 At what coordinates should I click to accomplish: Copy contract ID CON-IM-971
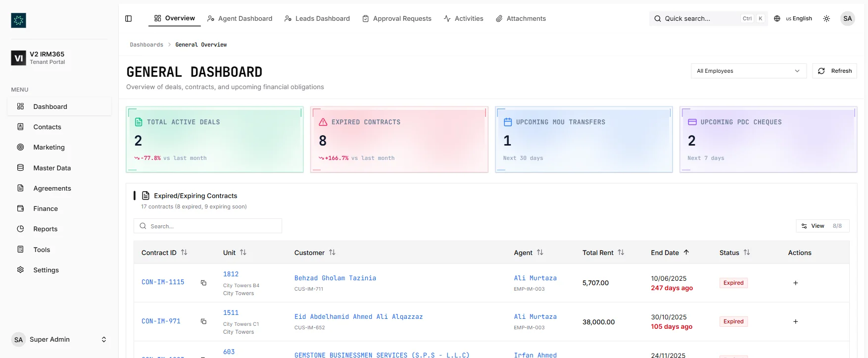pyautogui.click(x=203, y=321)
